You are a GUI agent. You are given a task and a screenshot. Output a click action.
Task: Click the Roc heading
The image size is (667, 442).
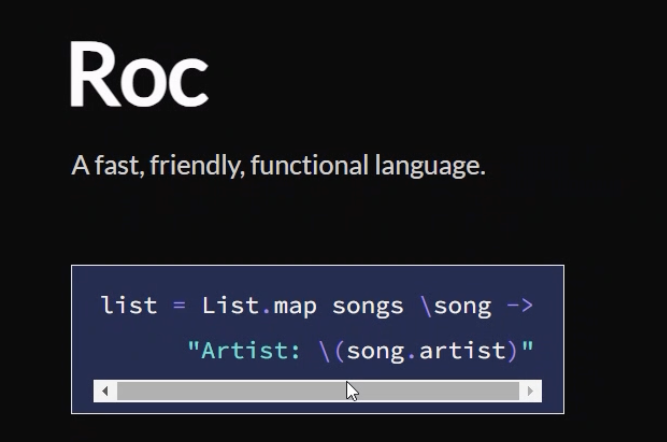[x=139, y=74]
